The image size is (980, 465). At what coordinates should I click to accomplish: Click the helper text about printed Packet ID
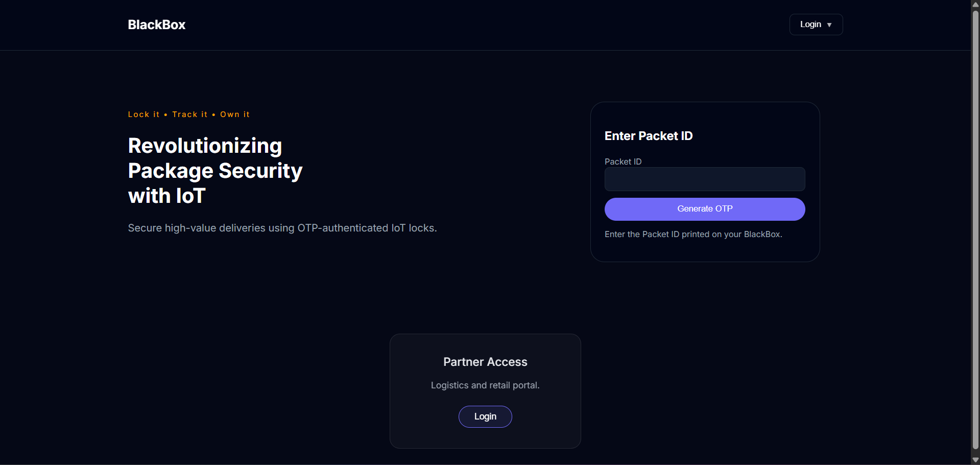[x=693, y=234]
